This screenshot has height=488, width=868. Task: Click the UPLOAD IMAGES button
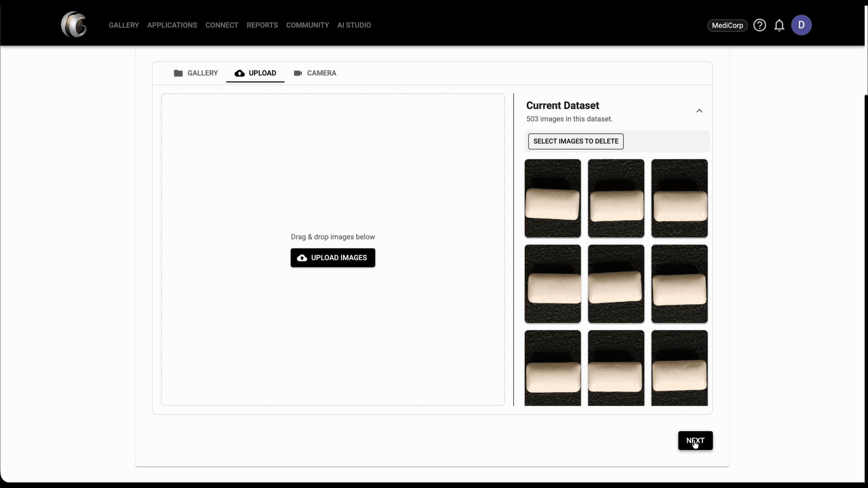(332, 258)
